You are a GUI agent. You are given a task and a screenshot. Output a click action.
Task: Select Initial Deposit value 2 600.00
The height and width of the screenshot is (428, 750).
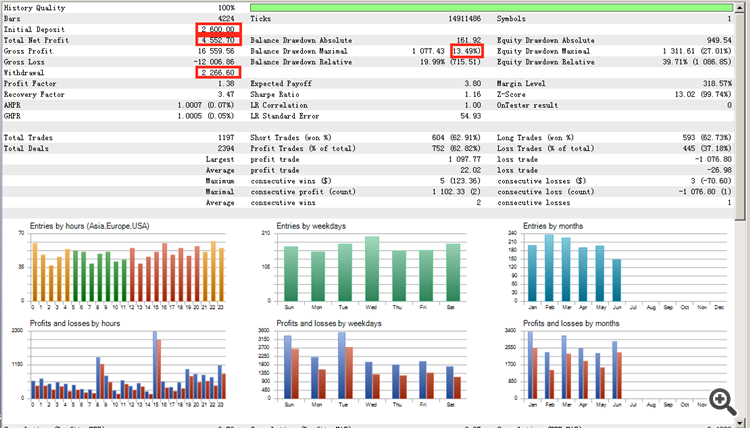[x=218, y=29]
